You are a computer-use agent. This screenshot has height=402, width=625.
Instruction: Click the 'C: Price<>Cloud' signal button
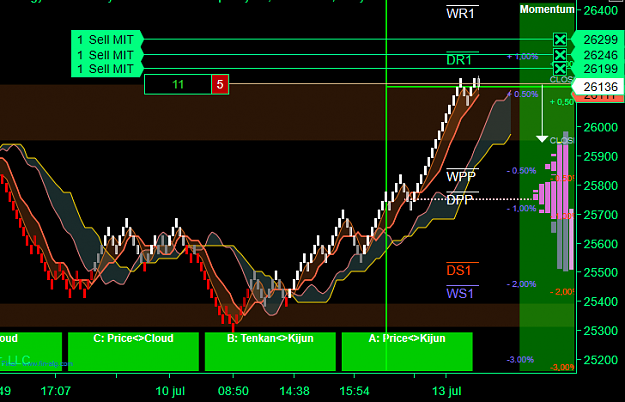[134, 351]
